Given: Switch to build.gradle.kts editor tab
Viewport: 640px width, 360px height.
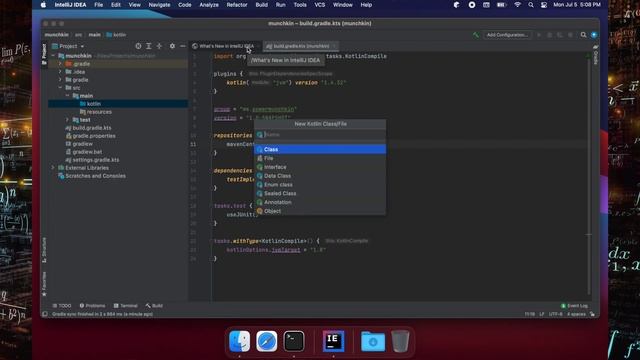Looking at the screenshot, I should [301, 46].
